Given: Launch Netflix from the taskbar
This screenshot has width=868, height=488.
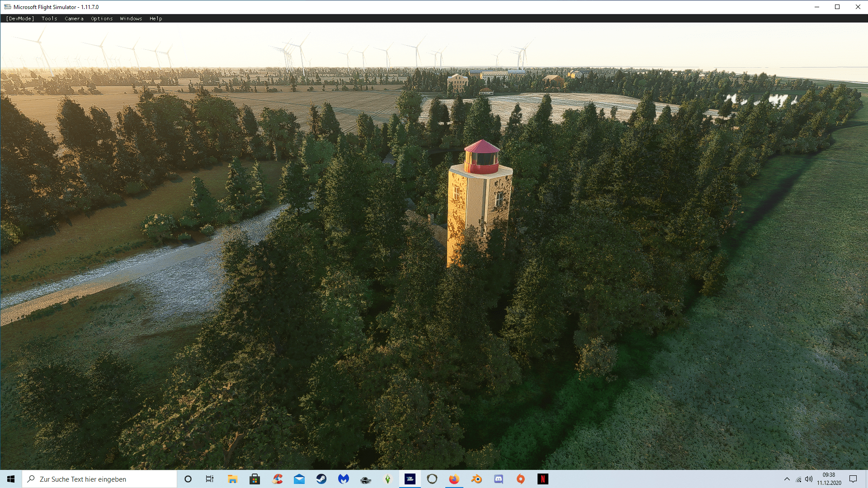Looking at the screenshot, I should tap(543, 479).
